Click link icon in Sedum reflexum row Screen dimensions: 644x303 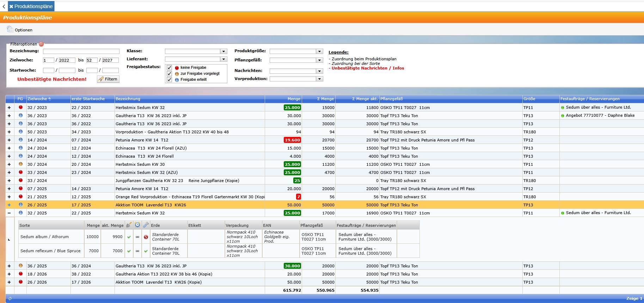click(137, 251)
